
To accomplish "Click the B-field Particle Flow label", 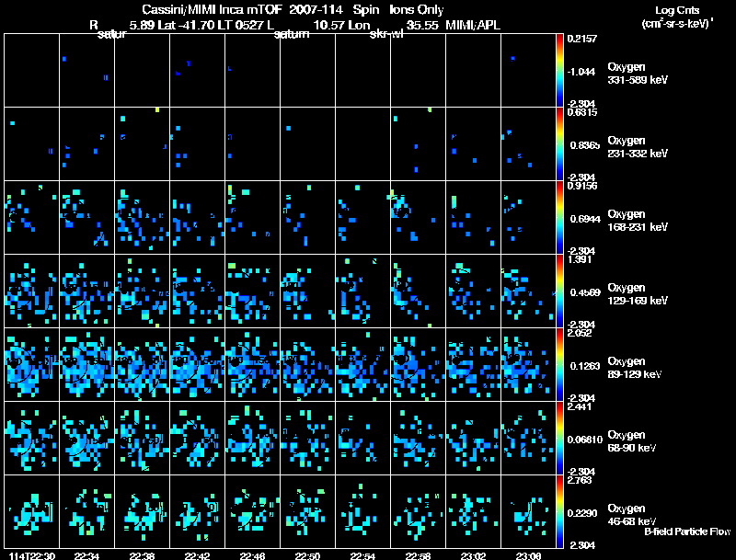I will click(687, 531).
